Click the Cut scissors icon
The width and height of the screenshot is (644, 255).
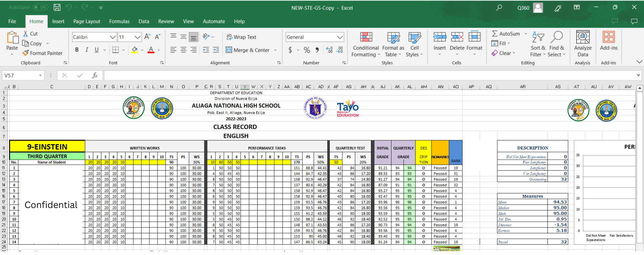[26, 34]
